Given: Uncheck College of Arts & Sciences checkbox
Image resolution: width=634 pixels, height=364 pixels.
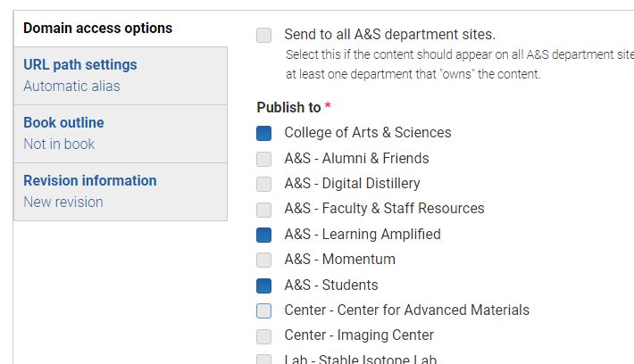Looking at the screenshot, I should pos(263,133).
